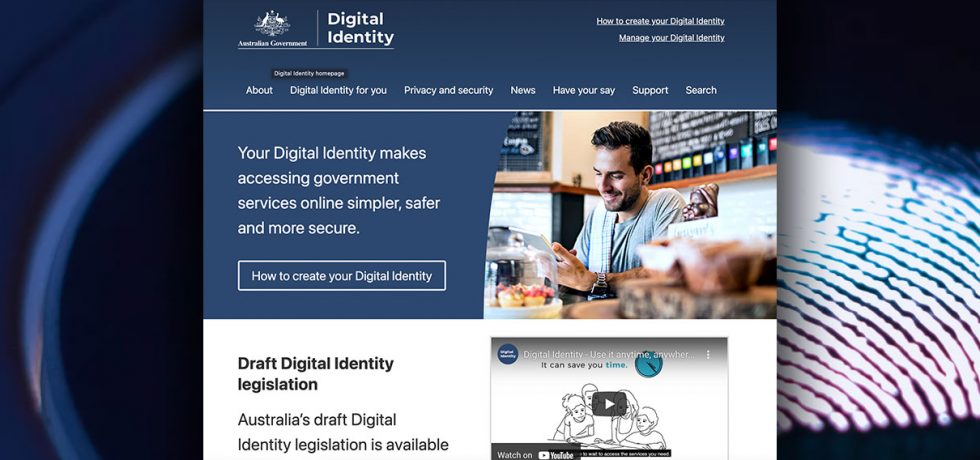Viewport: 980px width, 460px height.
Task: Go to Privacy and security page
Action: [x=449, y=90]
